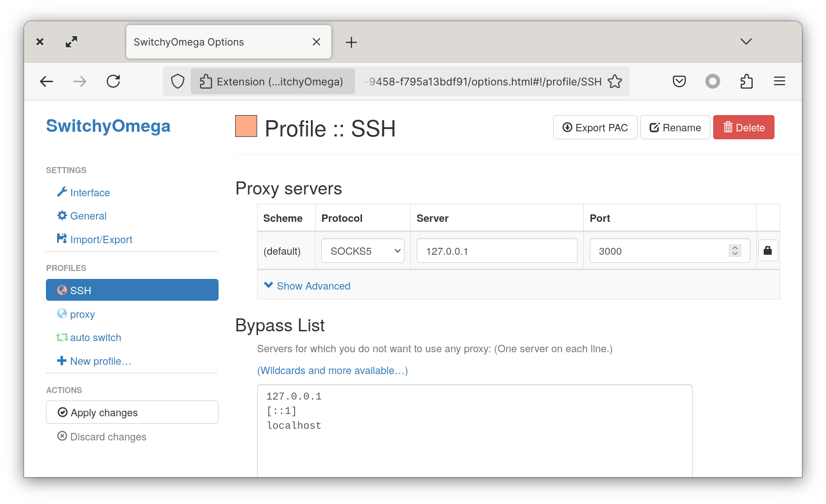Click the plus icon beside New profile
This screenshot has width=826, height=504.
click(x=62, y=361)
